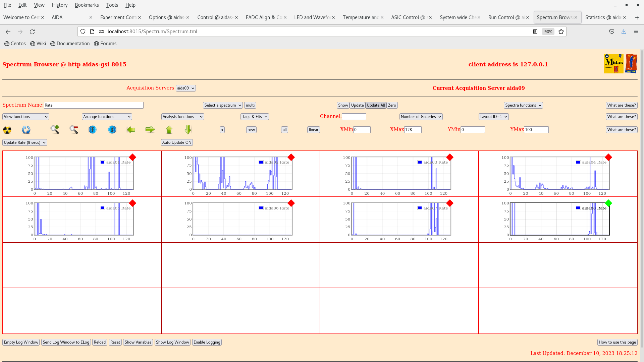Click the aida01 Rate blue legend swatch
Image resolution: width=644 pixels, height=362 pixels.
pos(103,162)
